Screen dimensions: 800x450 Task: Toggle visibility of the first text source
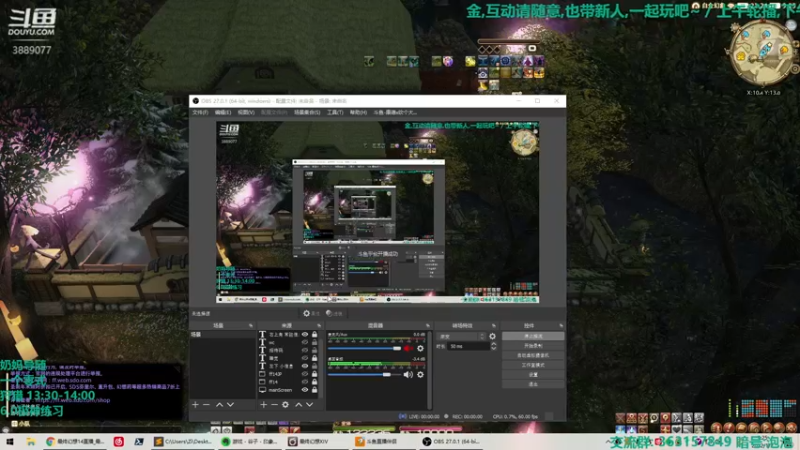pyautogui.click(x=305, y=335)
